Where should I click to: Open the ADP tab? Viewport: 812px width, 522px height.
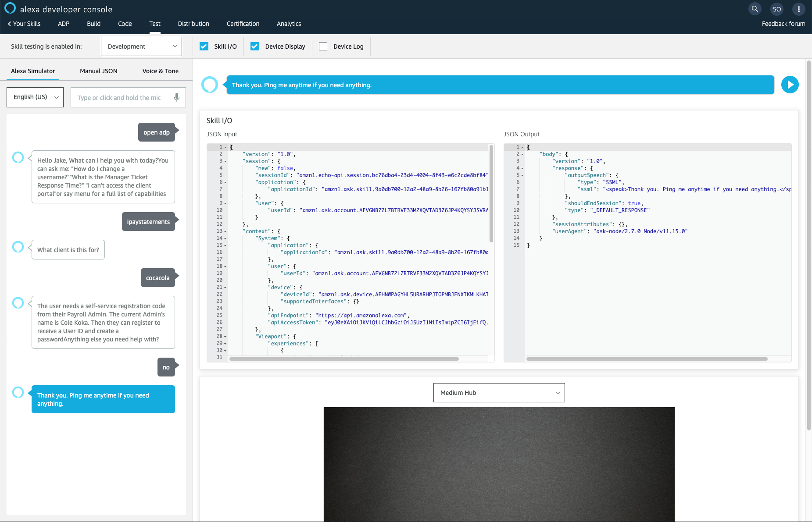tap(64, 24)
